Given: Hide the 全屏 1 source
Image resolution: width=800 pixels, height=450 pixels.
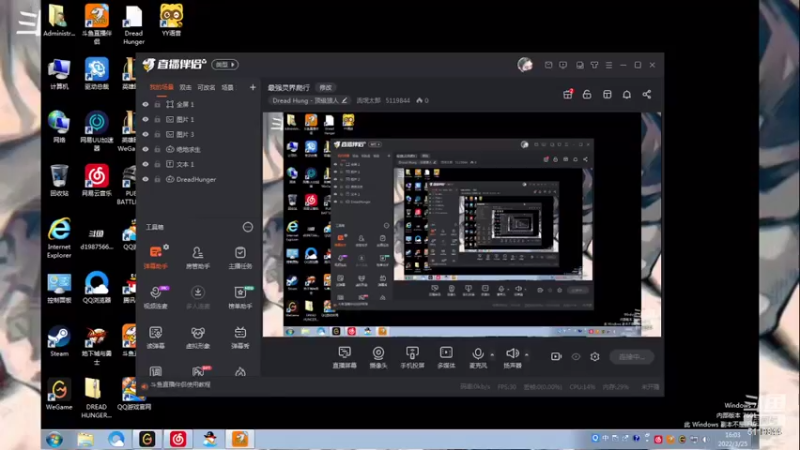Looking at the screenshot, I should coord(145,104).
